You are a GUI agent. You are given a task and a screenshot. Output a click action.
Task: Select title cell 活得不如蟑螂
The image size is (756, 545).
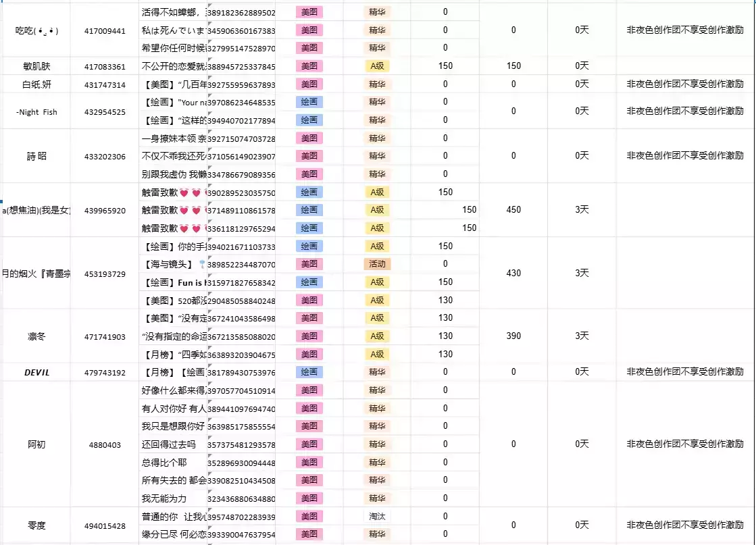coord(173,12)
